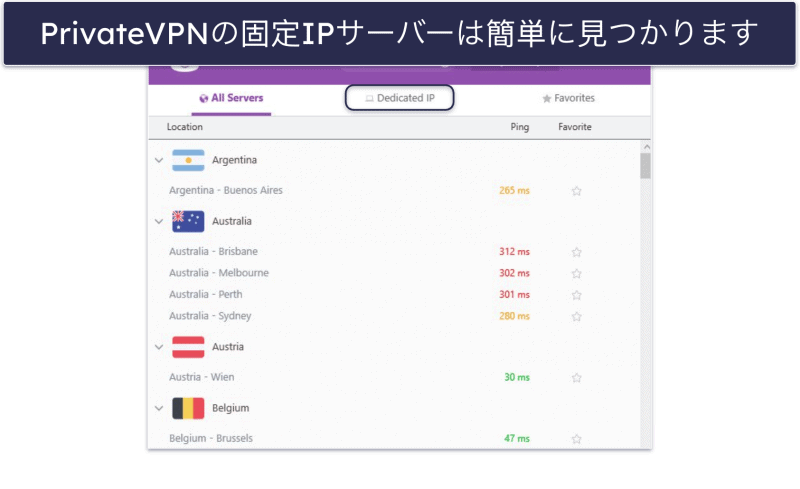
Task: Select the Australia - Sydney server
Action: coord(210,316)
